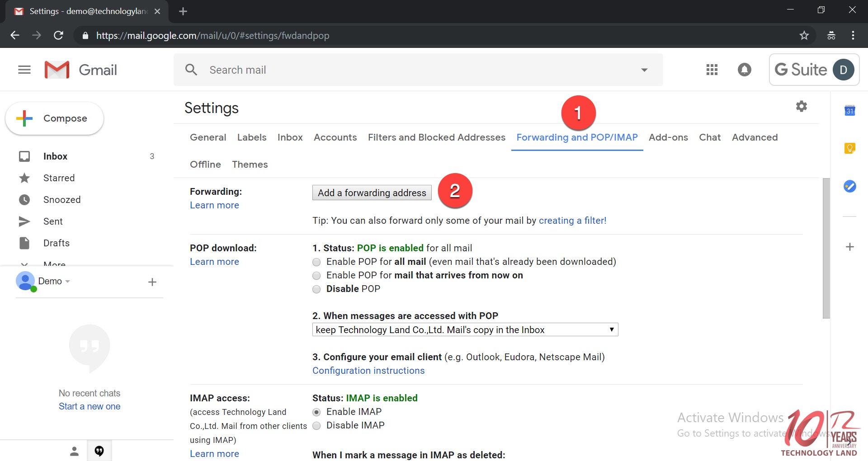This screenshot has width=868, height=461.
Task: Start a new chat with the plus icon beside Demo
Action: pyautogui.click(x=152, y=282)
